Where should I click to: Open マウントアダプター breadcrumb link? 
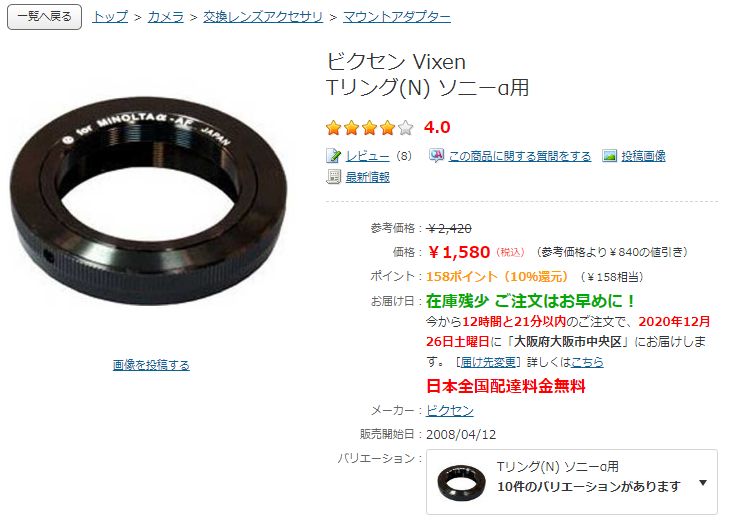(x=397, y=17)
